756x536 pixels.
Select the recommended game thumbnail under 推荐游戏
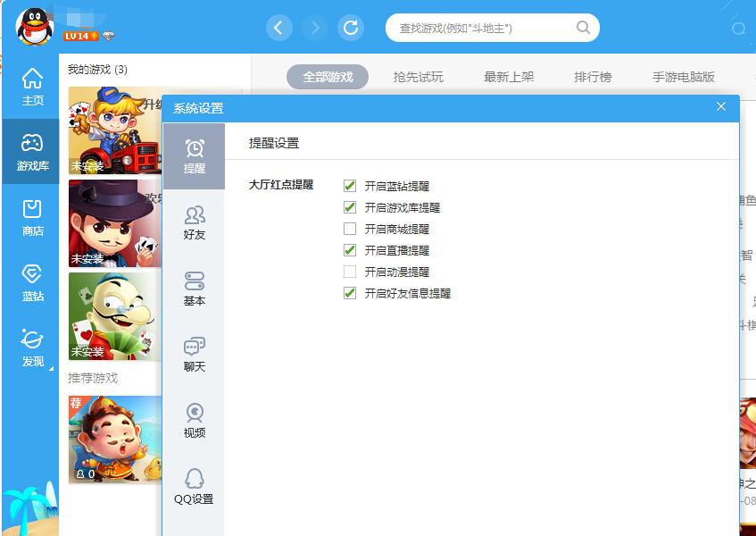pos(116,440)
